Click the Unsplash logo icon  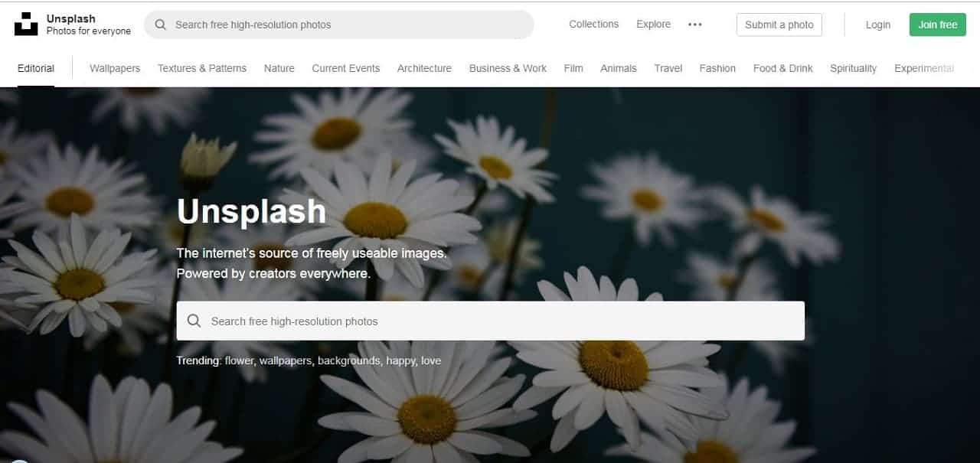(26, 24)
